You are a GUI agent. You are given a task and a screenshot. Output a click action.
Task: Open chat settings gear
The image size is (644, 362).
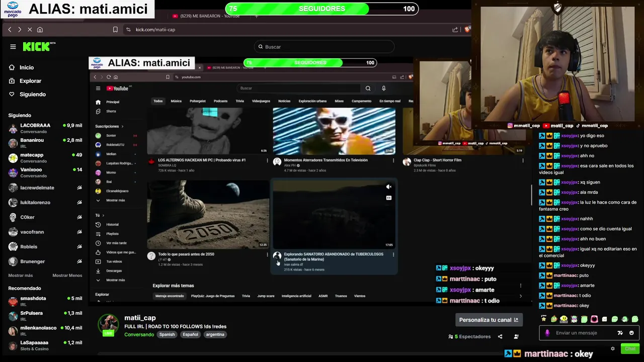(x=612, y=348)
